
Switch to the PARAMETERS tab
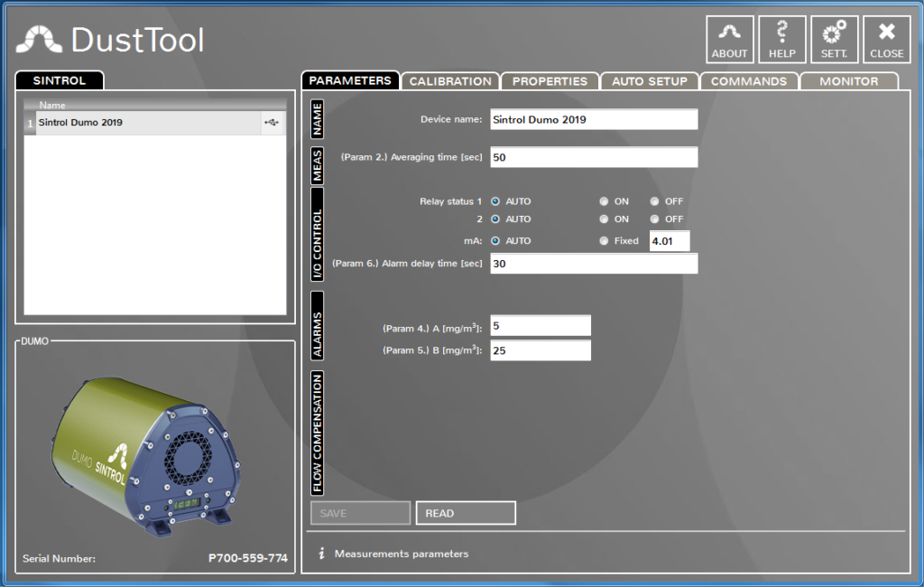coord(350,80)
